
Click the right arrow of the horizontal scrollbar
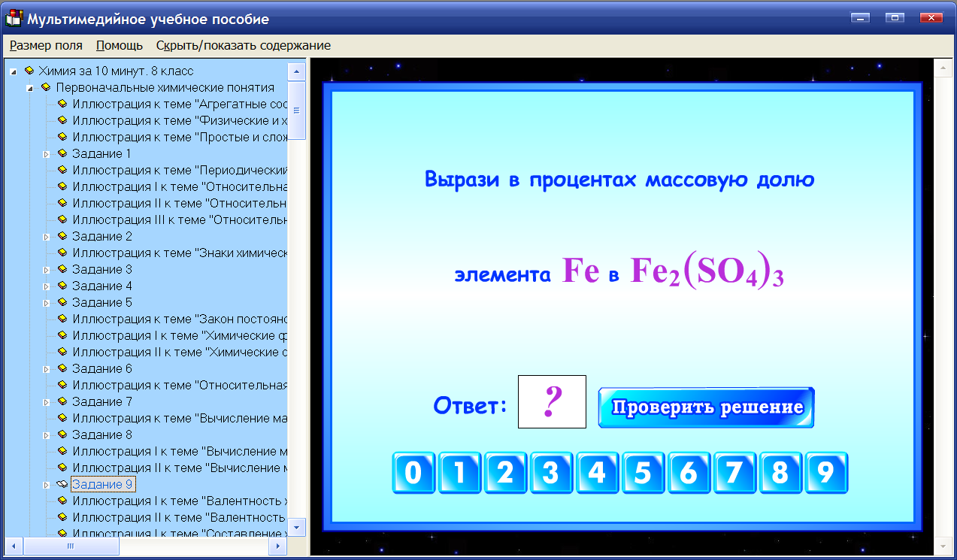277,547
